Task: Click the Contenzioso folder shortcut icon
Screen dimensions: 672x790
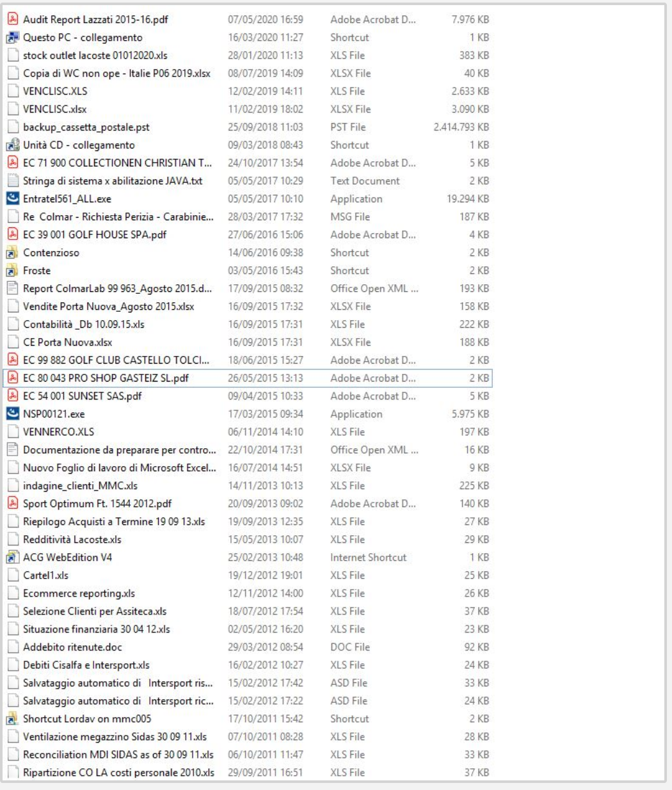Action: (x=12, y=252)
